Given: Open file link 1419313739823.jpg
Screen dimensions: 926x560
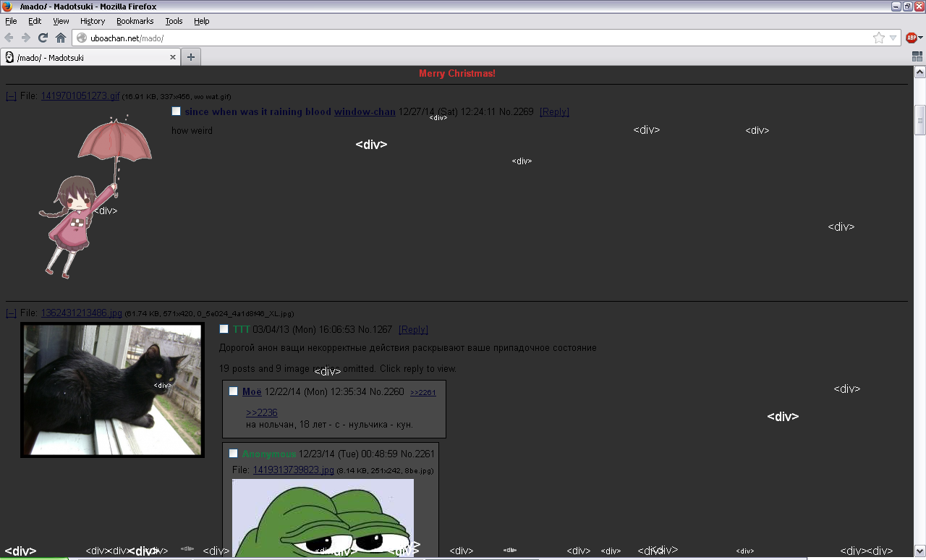Looking at the screenshot, I should point(294,470).
